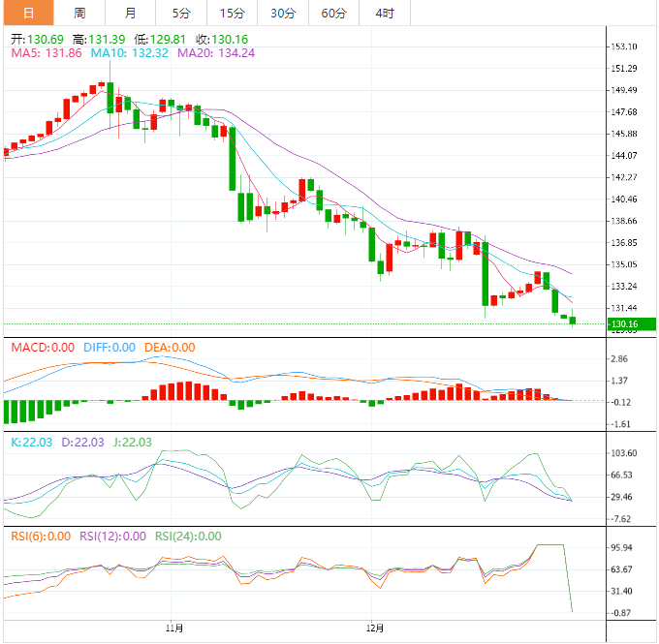
Task: Click the 2.86 MACD axis value
Action: pos(619,358)
